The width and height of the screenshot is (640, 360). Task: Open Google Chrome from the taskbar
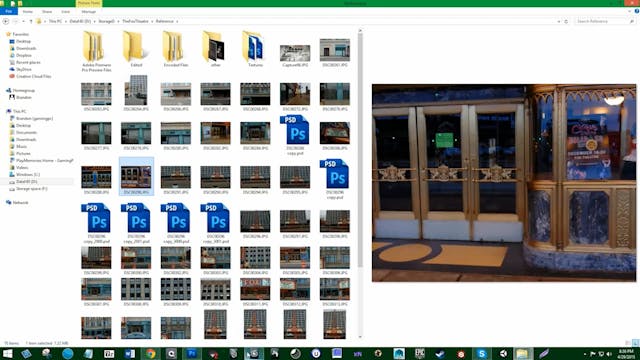tap(151, 353)
